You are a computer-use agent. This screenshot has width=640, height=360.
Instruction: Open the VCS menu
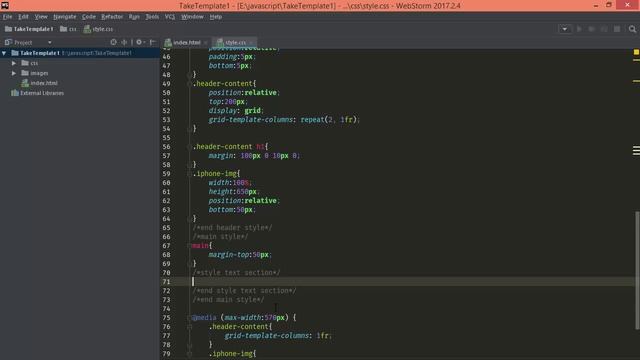tap(170, 17)
